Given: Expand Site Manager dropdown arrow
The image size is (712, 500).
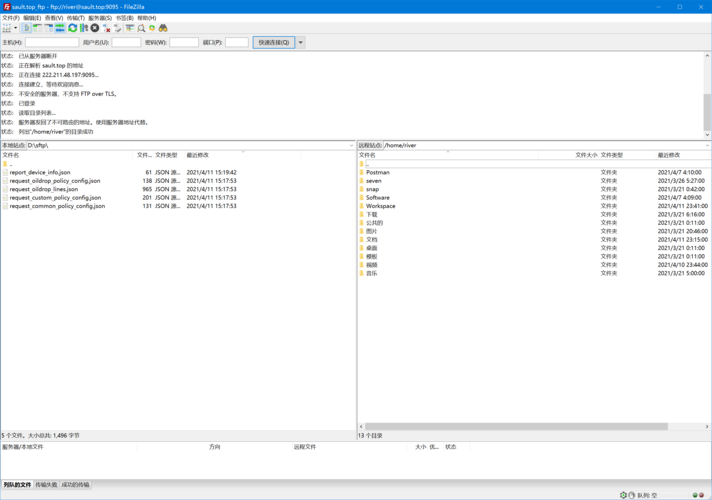Looking at the screenshot, I should 16,28.
